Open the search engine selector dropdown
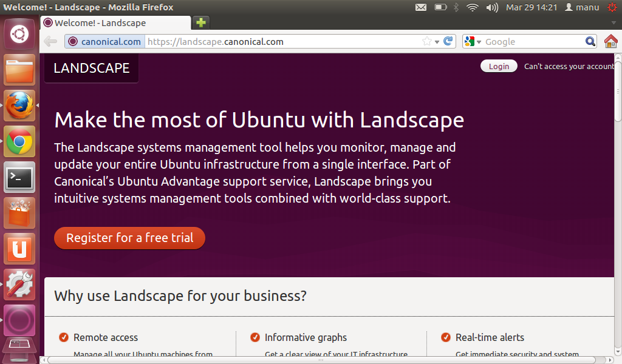Viewport: 622px width, 364px height. pyautogui.click(x=479, y=41)
